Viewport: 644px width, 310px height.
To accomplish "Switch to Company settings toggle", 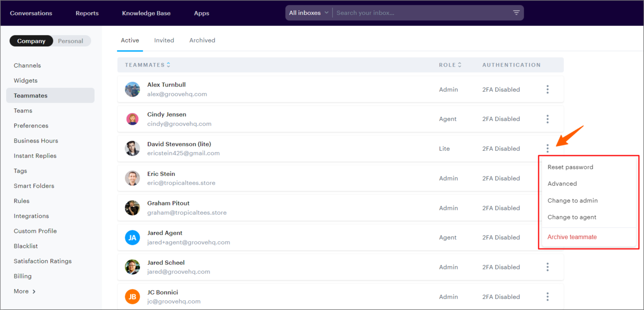I will [31, 41].
